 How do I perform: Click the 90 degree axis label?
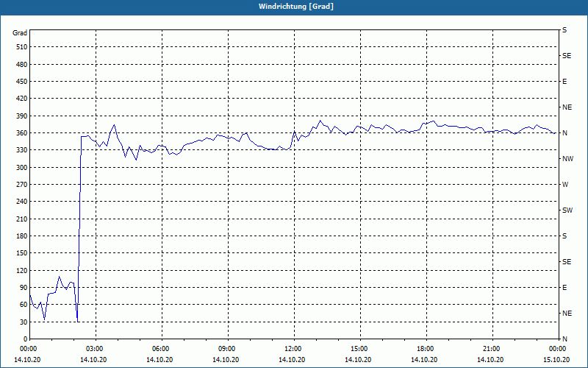pyautogui.click(x=24, y=288)
